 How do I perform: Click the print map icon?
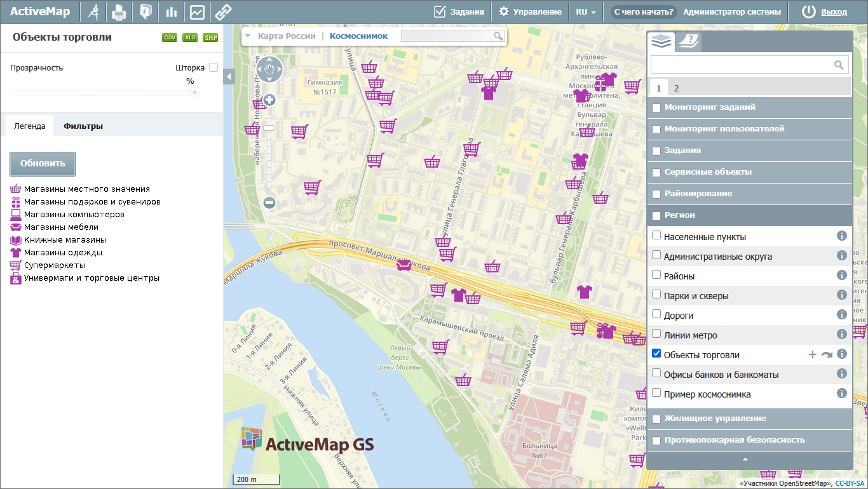pos(119,11)
